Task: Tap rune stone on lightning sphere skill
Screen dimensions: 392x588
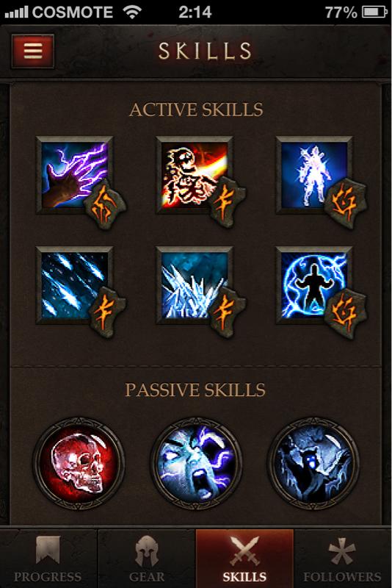Action: pyautogui.click(x=345, y=315)
